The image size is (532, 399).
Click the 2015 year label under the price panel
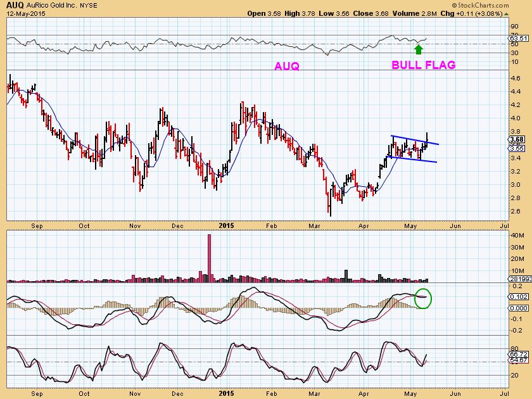(x=226, y=225)
